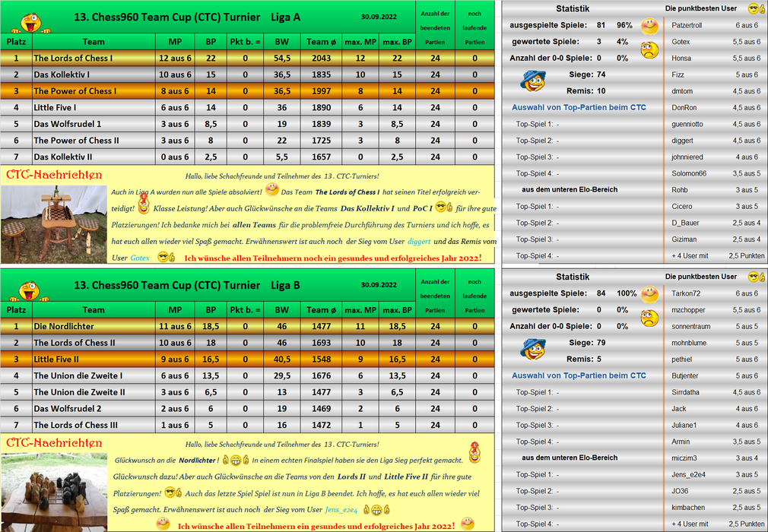
Task: Click the '12 aus 6' MP cell
Action: [175, 59]
